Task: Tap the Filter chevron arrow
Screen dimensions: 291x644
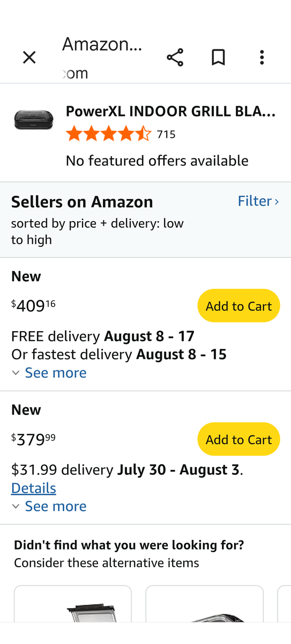Action: (x=277, y=202)
